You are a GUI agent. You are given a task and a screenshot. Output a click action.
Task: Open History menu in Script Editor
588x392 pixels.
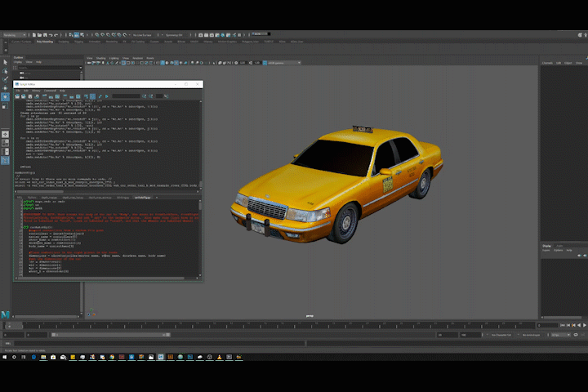click(36, 91)
